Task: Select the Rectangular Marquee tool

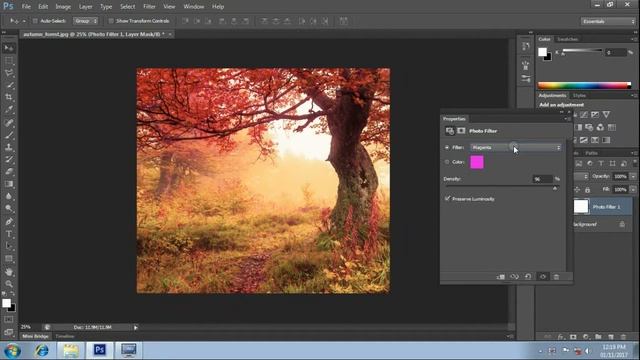Action: coord(9,61)
